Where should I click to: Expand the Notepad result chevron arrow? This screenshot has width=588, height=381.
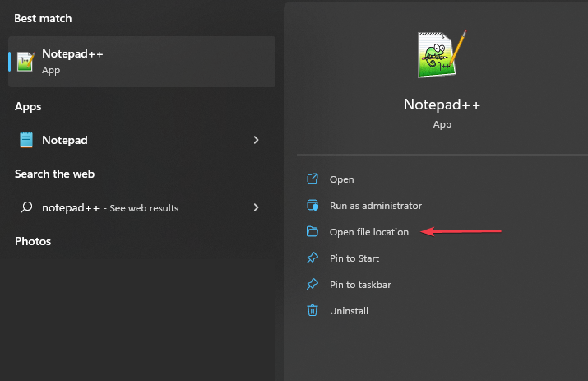257,140
